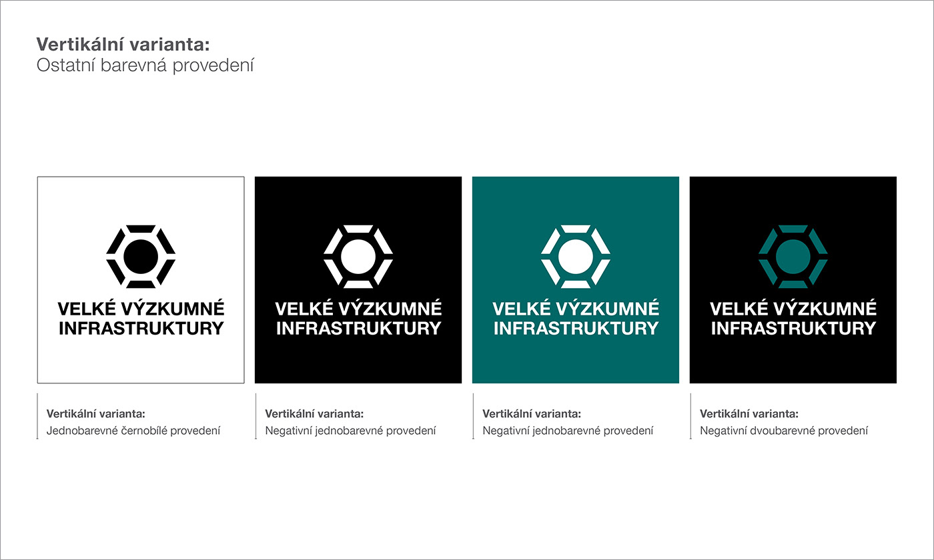This screenshot has width=934, height=560.
Task: Click 'Negativní jednobarevné provedení' caption under first black panel
Action: (350, 431)
